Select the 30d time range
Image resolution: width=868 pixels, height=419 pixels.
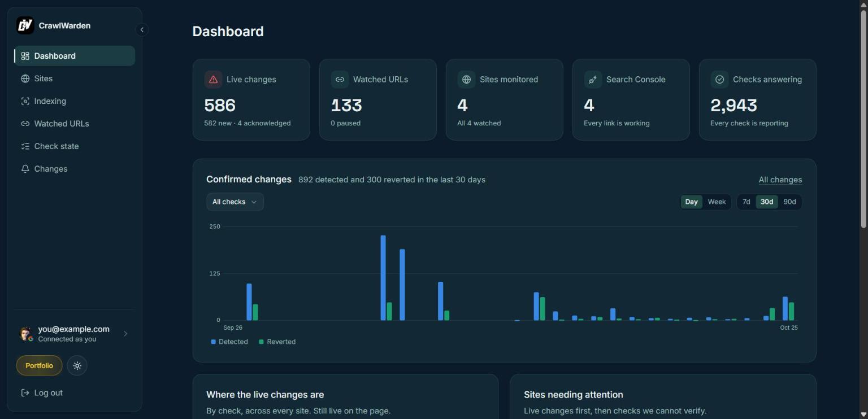pyautogui.click(x=767, y=202)
